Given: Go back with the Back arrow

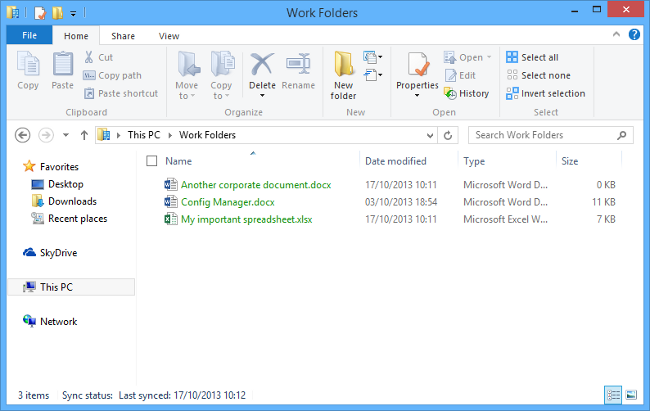Looking at the screenshot, I should [22, 135].
